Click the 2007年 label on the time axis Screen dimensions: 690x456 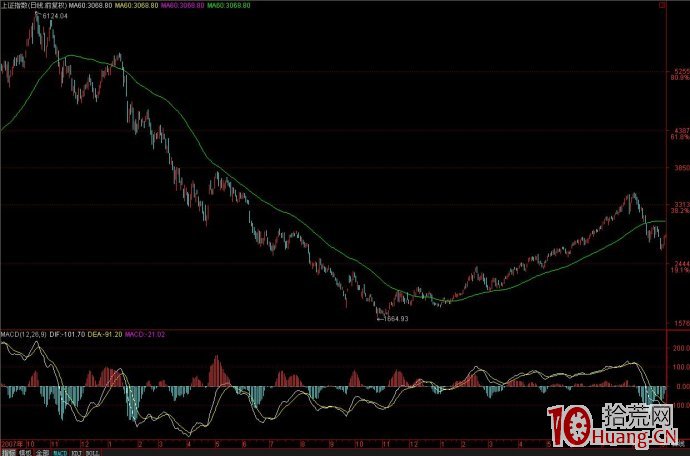point(12,441)
